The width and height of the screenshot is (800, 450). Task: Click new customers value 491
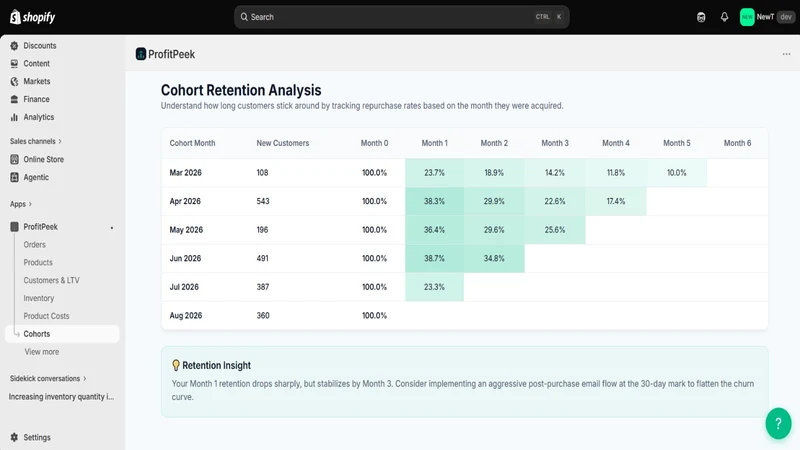click(262, 258)
